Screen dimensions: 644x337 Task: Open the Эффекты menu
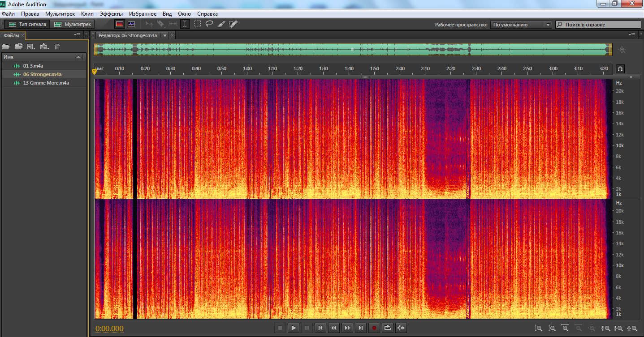tap(111, 14)
